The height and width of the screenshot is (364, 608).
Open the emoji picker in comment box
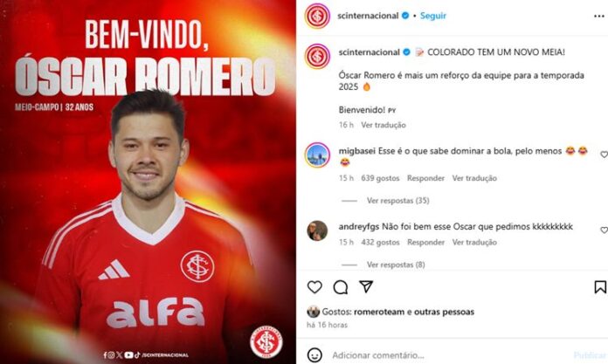(314, 354)
